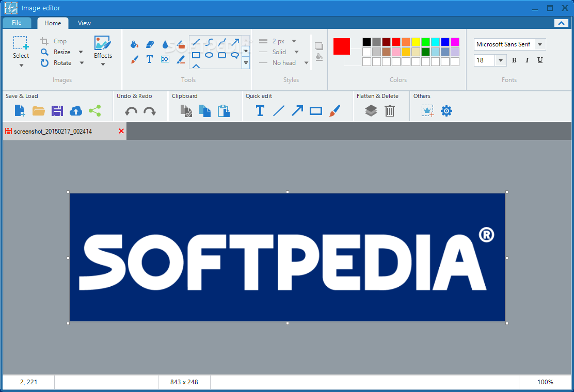Image resolution: width=574 pixels, height=392 pixels.
Task: Upload image to the cloud
Action: pos(76,111)
